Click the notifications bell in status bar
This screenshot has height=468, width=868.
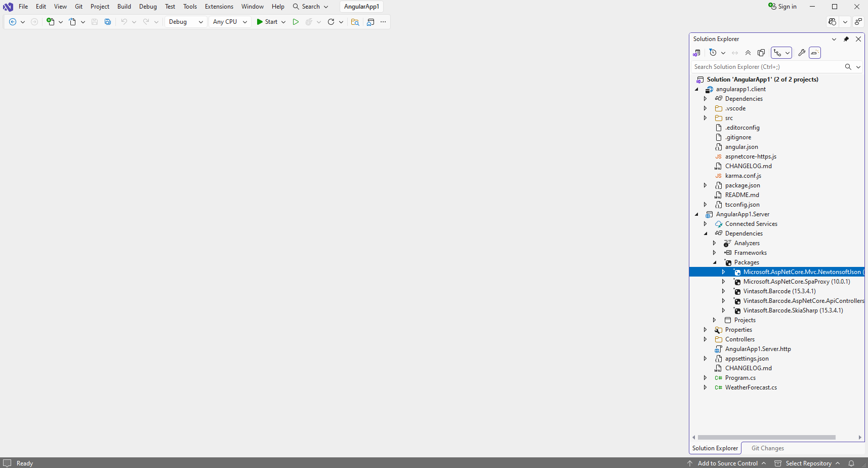851,463
